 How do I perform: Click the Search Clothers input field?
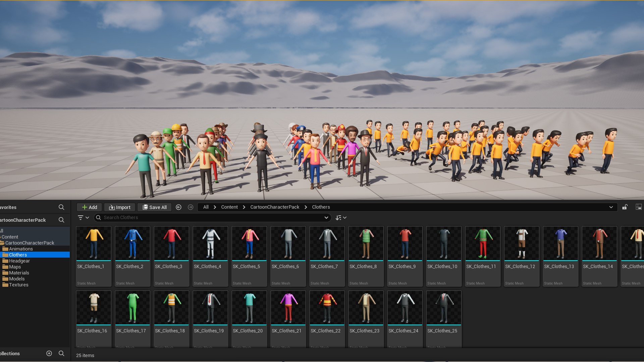point(213,218)
